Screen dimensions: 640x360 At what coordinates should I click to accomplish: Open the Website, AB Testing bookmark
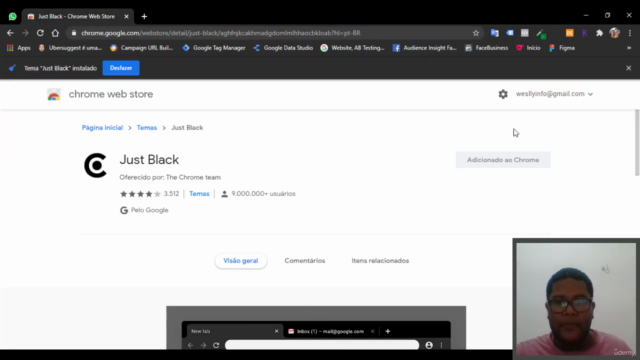(353, 48)
